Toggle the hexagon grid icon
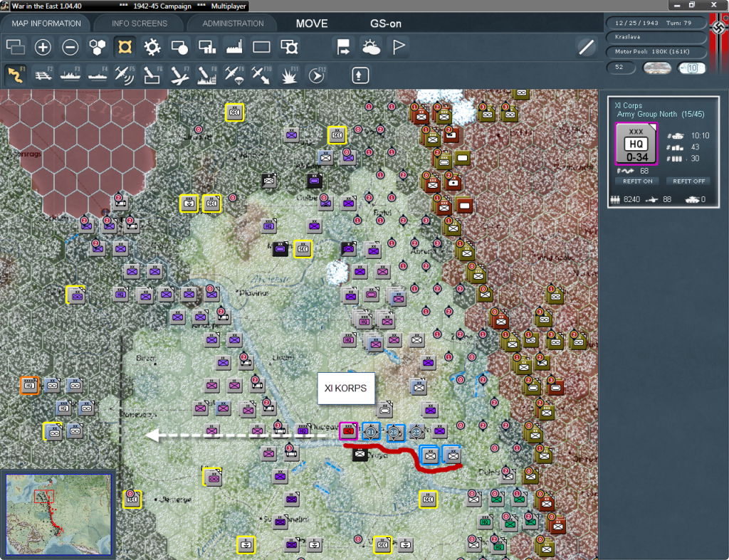 pyautogui.click(x=98, y=47)
